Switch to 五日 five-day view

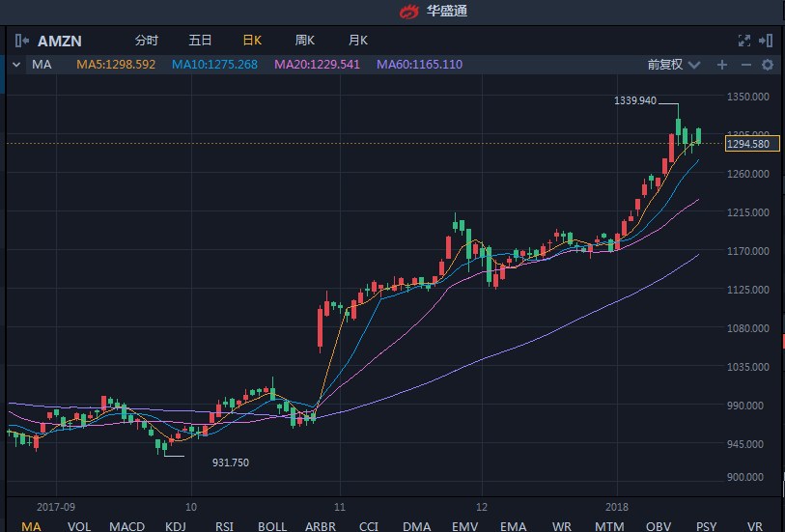tap(200, 41)
